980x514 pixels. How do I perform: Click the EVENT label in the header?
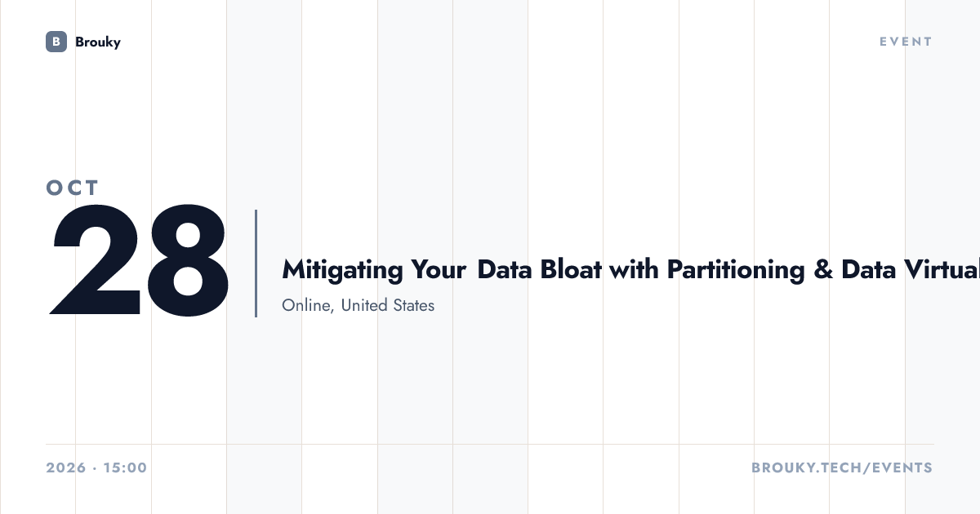(906, 42)
